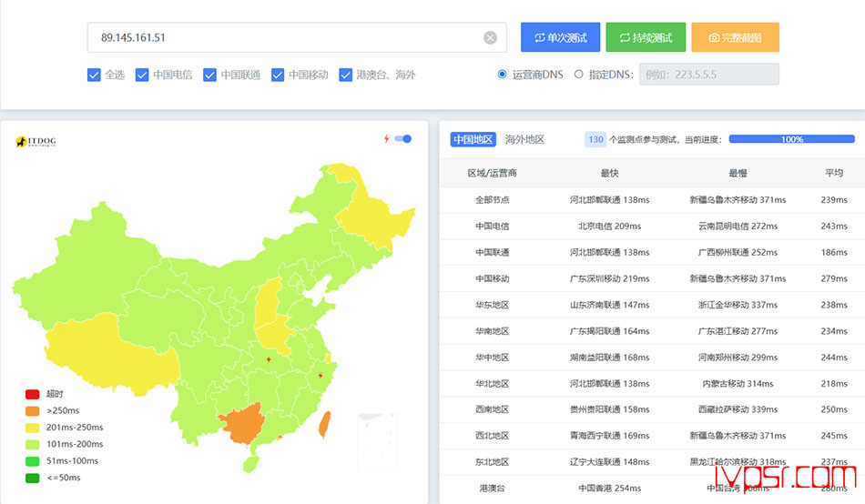
Task: Click 广东深圳移动 219ms cell
Action: (x=609, y=278)
